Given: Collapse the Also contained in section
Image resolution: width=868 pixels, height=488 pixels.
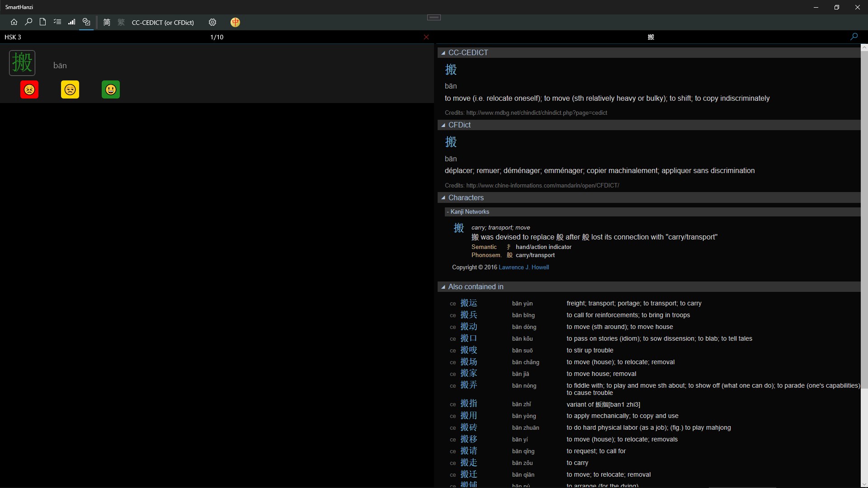Looking at the screenshot, I should tap(443, 287).
